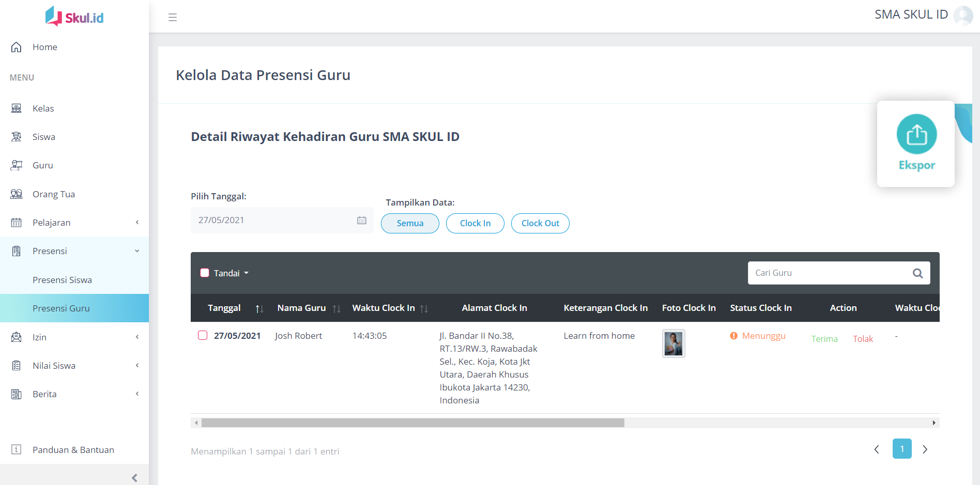980x485 pixels.
Task: Click Terima to accept attendance
Action: [x=824, y=339]
